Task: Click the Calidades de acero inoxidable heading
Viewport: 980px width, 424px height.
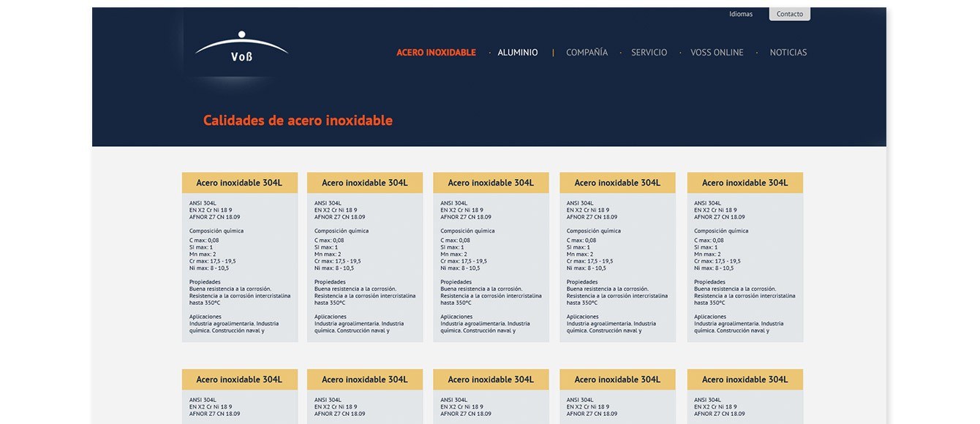Action: pyautogui.click(x=298, y=121)
